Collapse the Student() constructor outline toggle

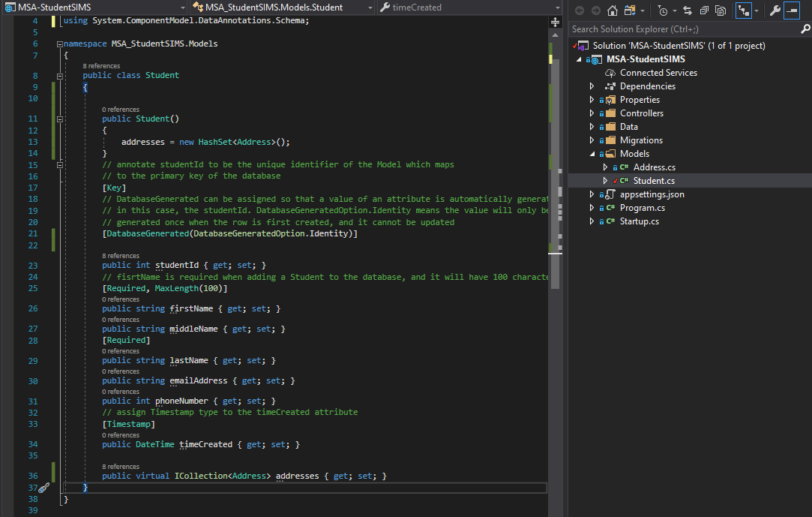(x=59, y=119)
